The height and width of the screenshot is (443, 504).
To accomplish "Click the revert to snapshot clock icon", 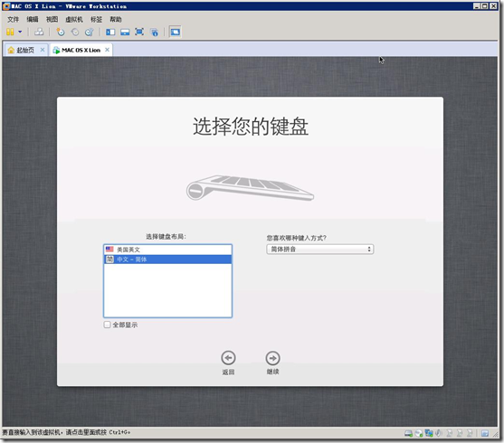I will pos(75,32).
